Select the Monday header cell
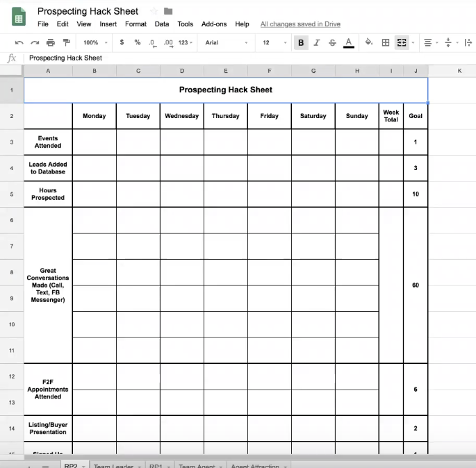Screen dimensions: 476x468 pos(95,116)
